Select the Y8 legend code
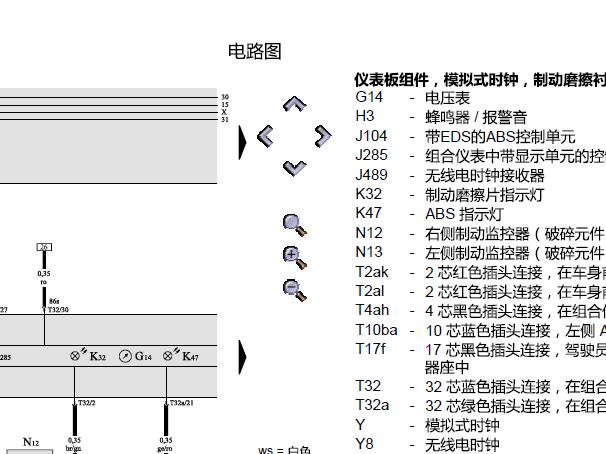The image size is (606, 454). click(364, 444)
